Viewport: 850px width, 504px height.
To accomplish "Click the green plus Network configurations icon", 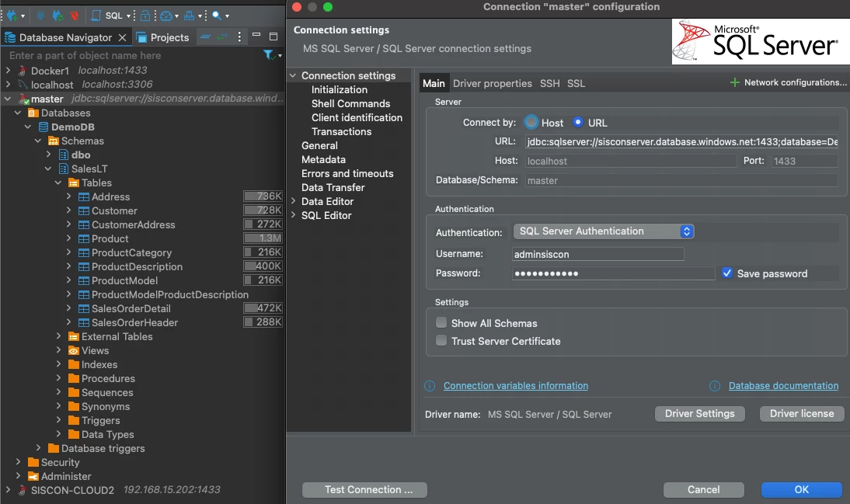I will pos(734,82).
